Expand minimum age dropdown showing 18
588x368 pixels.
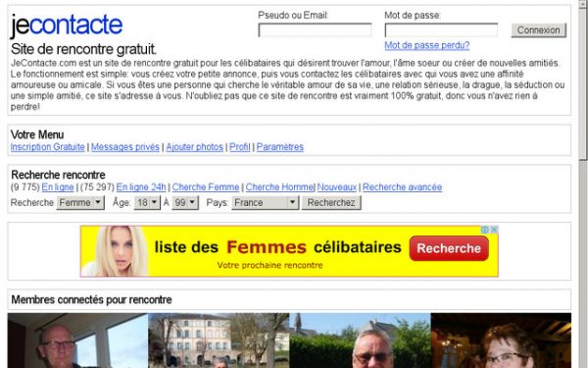[x=147, y=203]
